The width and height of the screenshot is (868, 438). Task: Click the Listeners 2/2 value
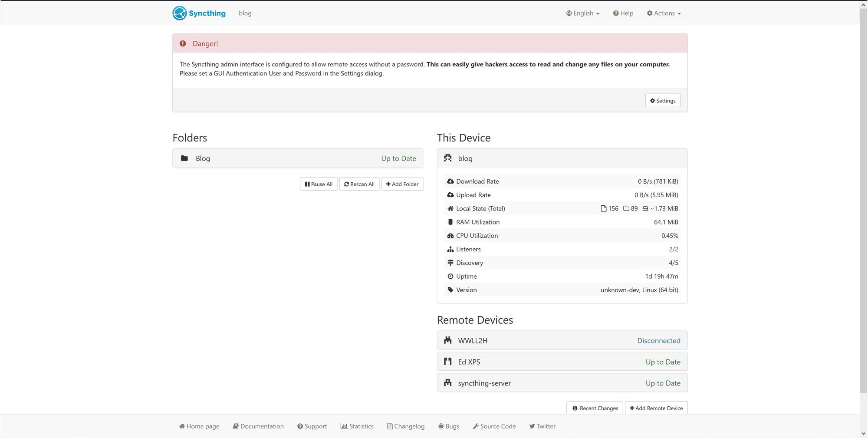point(674,249)
